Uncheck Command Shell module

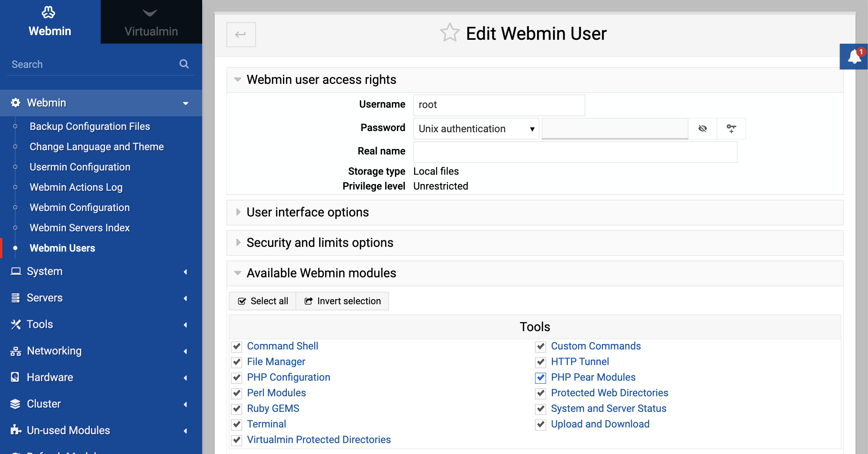point(237,346)
